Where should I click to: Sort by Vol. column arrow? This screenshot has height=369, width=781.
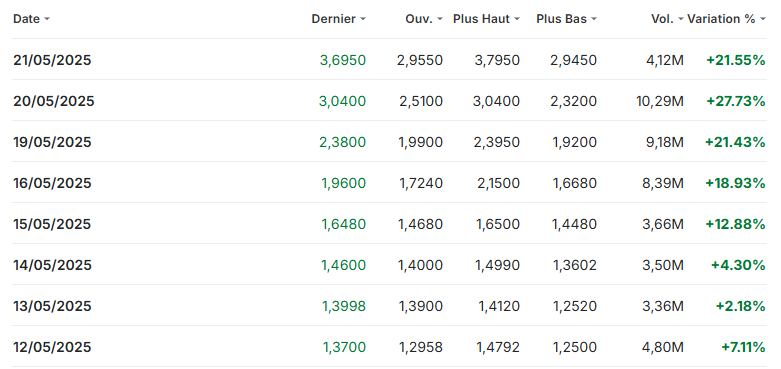680,19
